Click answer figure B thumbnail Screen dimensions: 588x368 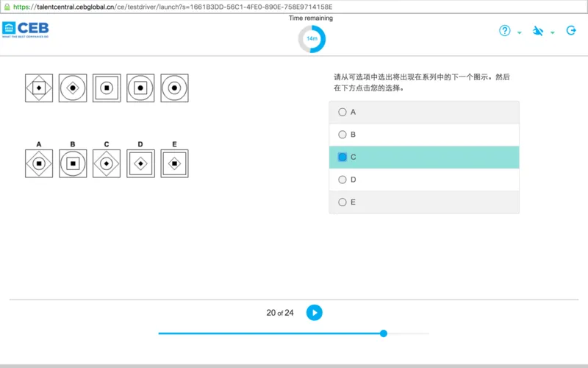tap(73, 163)
